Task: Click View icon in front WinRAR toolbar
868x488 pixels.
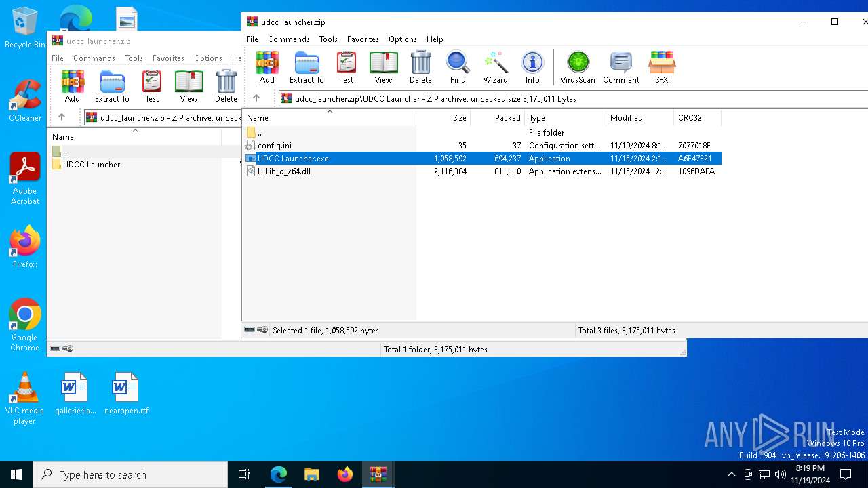Action: (x=383, y=67)
